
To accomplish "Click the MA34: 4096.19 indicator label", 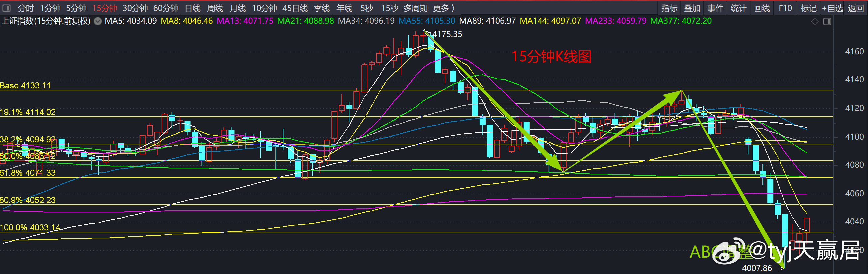I will point(366,21).
